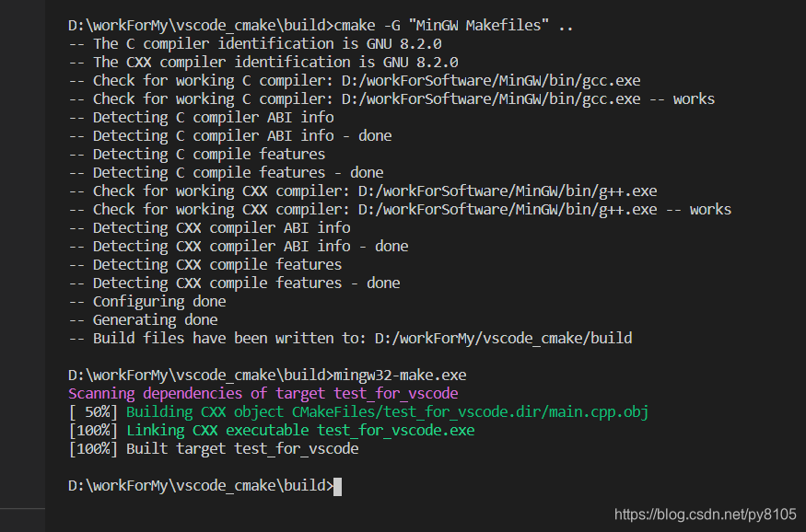
Task: Click the CXX compiler identification GNU 8.2.0 line
Action: pyautogui.click(x=263, y=63)
